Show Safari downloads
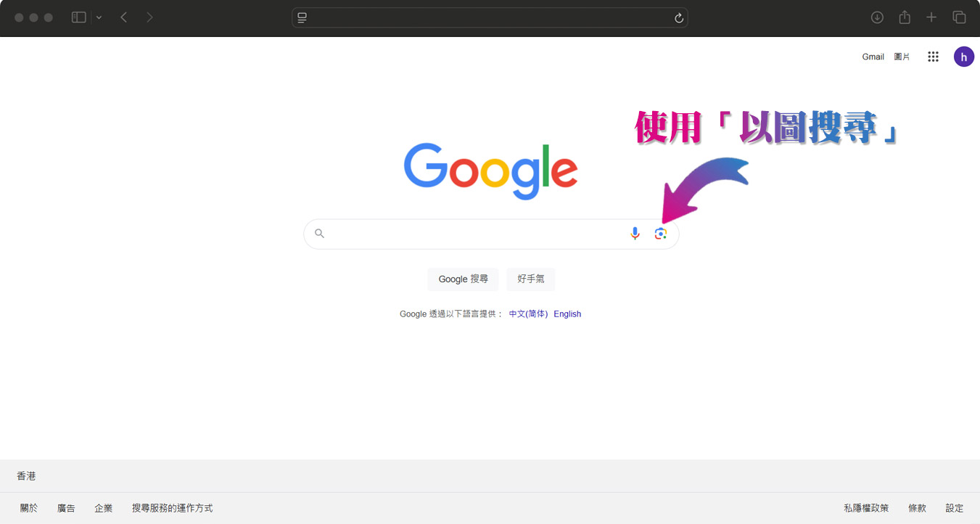 (x=877, y=17)
